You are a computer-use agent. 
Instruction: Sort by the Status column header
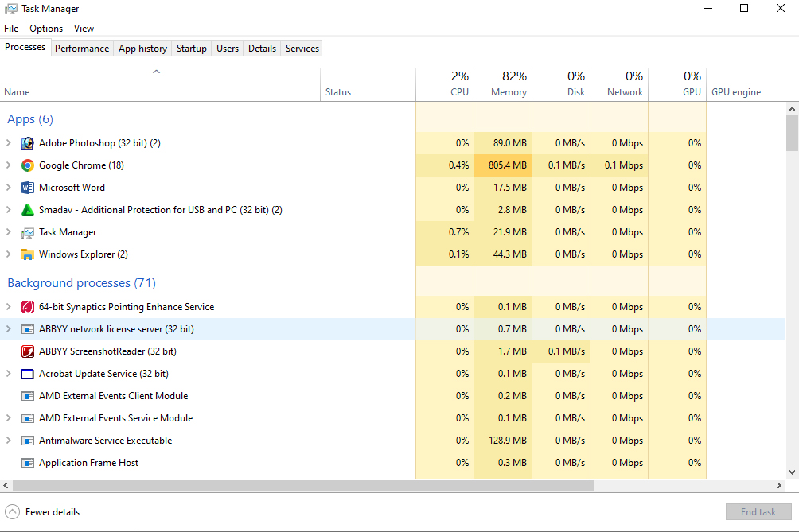368,84
